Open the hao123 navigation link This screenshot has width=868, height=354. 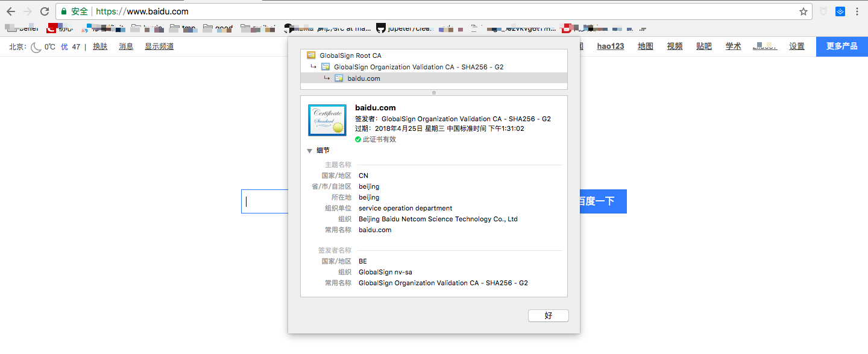[611, 46]
